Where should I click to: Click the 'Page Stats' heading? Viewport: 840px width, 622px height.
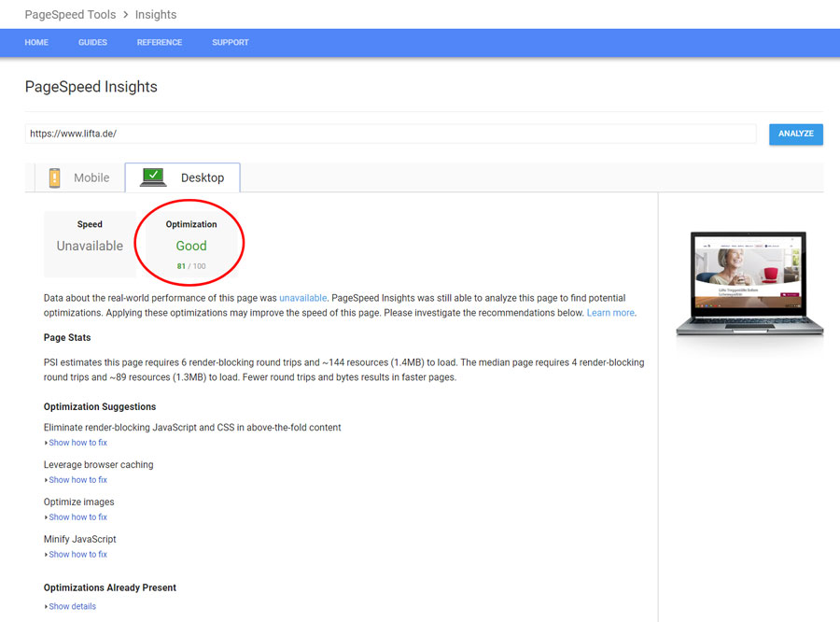pos(67,337)
